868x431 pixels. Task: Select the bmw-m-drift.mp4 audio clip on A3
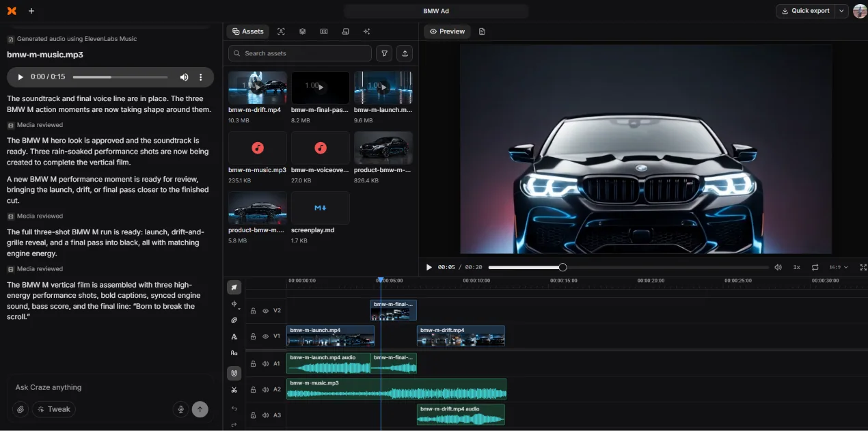click(461, 415)
